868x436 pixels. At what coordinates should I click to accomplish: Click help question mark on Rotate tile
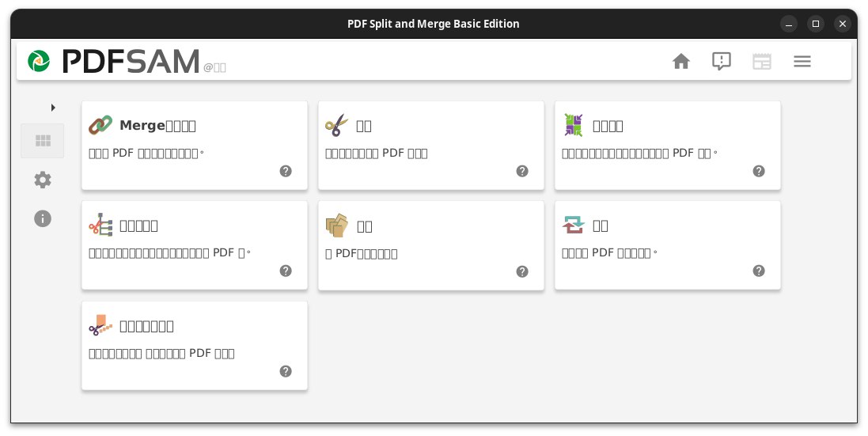pos(759,271)
